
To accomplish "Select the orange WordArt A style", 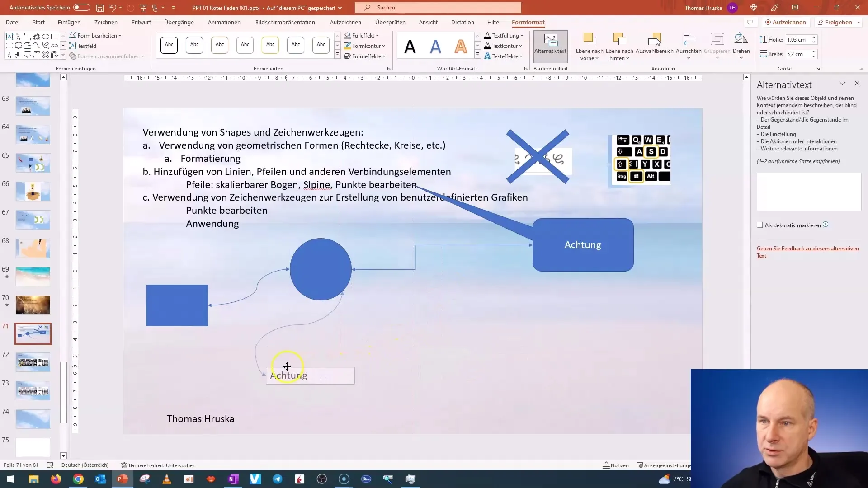I will pyautogui.click(x=461, y=46).
